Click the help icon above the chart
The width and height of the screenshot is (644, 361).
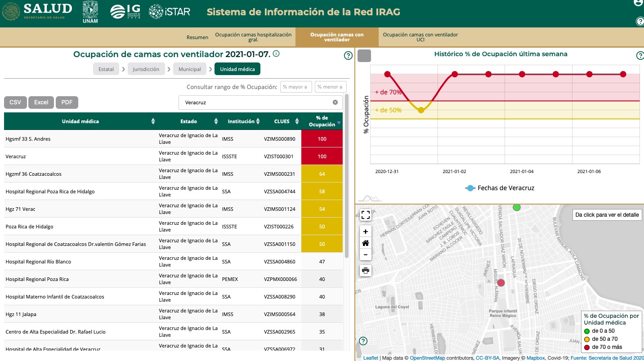640,56
